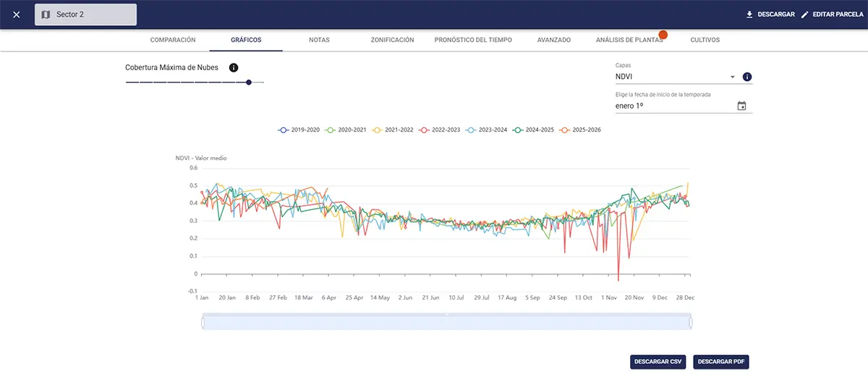Click the download arrow icon in header
The width and height of the screenshot is (868, 380).
(x=749, y=14)
